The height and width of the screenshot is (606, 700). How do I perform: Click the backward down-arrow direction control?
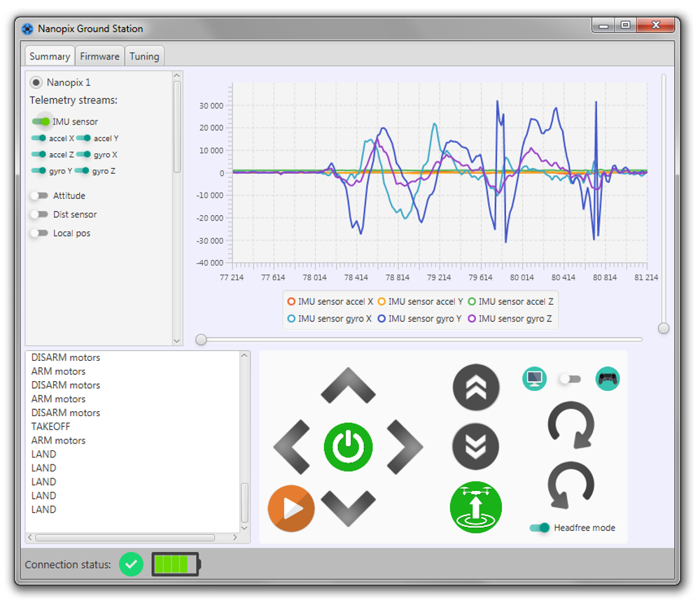click(x=348, y=507)
